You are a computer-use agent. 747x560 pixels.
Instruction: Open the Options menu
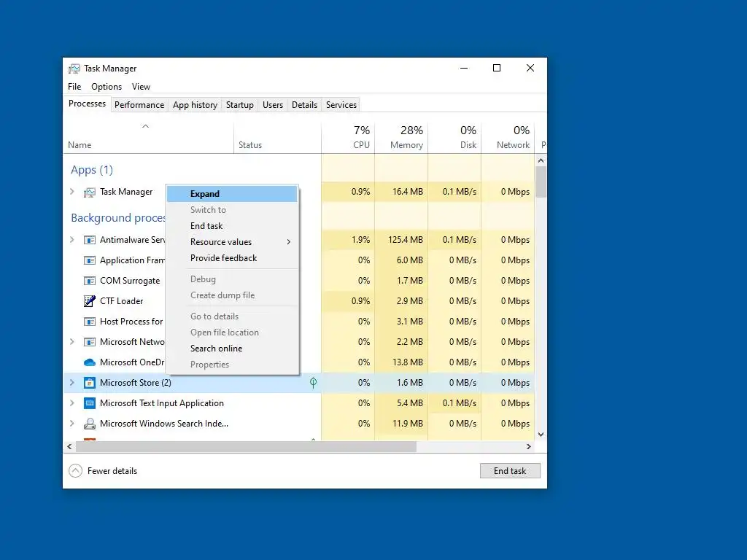107,87
